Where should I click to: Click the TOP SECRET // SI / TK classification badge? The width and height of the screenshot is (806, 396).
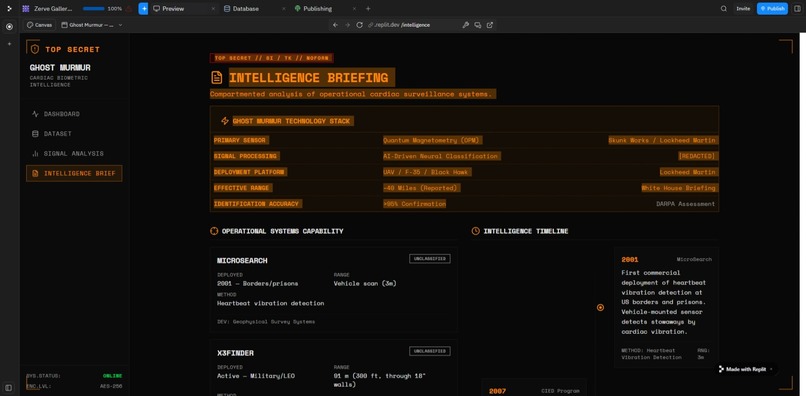tap(271, 58)
